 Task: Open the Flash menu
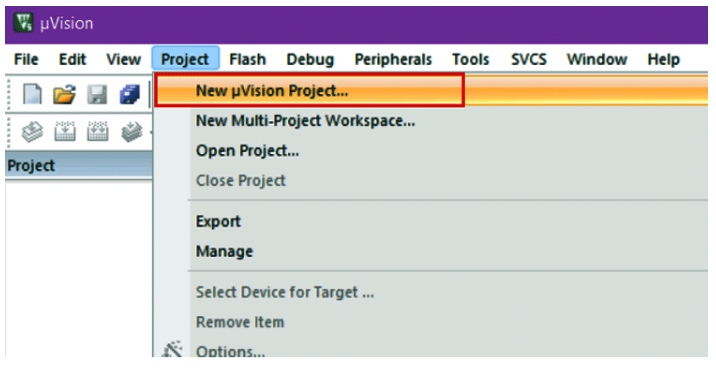[247, 59]
